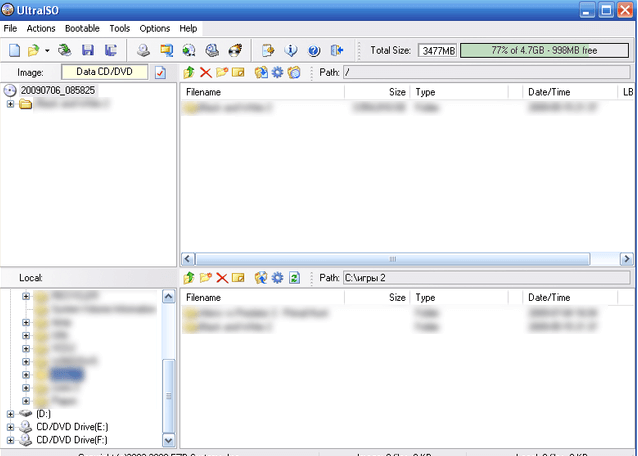Sort local list by Filename column header
Viewport: 638px width, 456px height.
pyautogui.click(x=263, y=298)
